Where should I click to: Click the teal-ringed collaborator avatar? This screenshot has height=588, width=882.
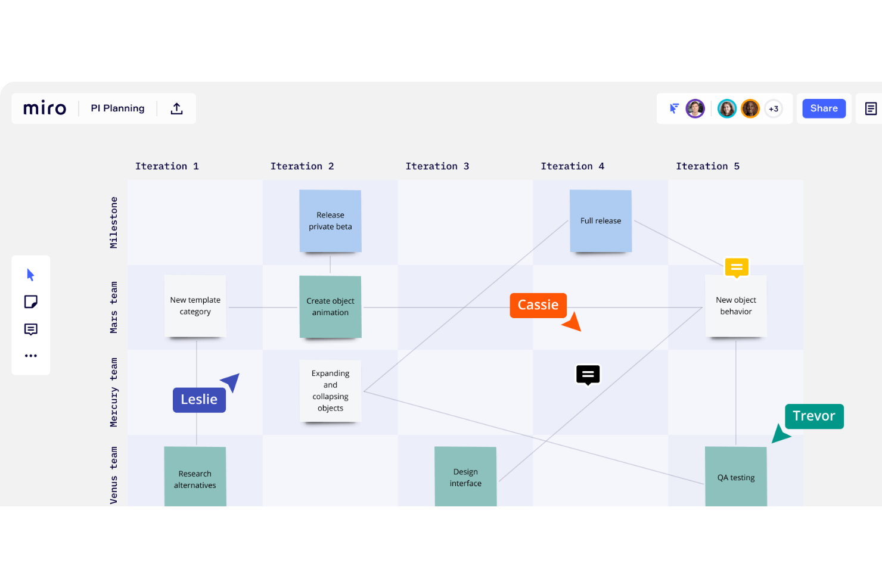(x=726, y=108)
